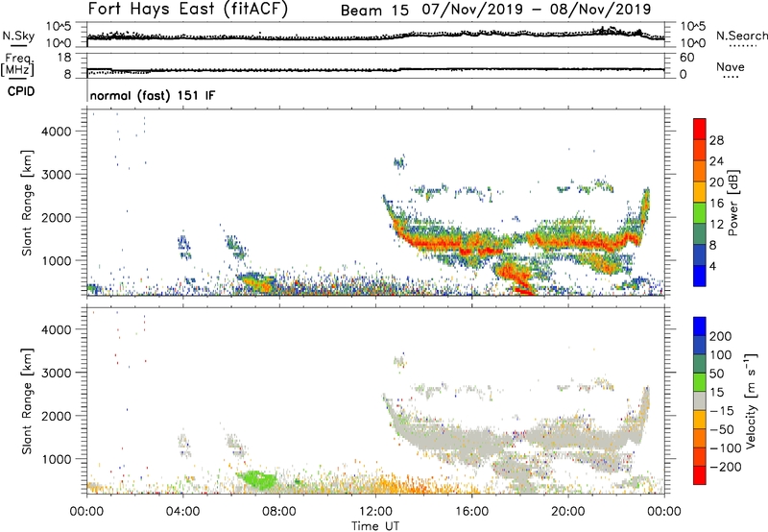Click the "4000" tick on the velocity panel
This screenshot has height=532, width=768.
[x=56, y=329]
